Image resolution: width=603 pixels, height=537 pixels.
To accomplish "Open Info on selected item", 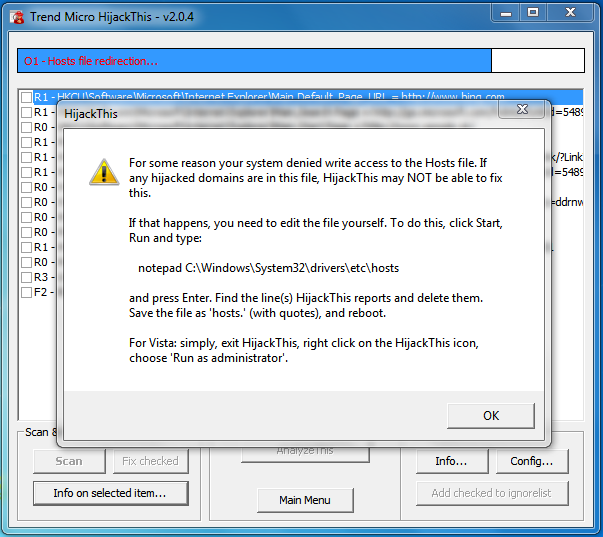I will pyautogui.click(x=110, y=493).
